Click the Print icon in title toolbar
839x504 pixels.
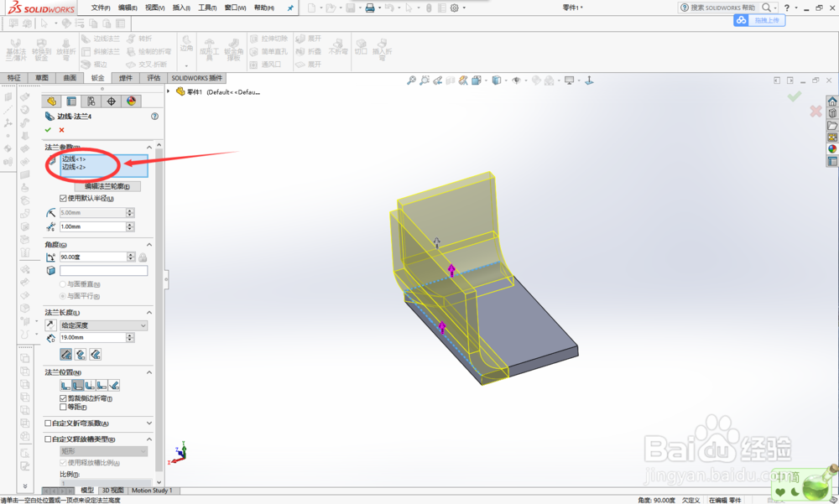[x=370, y=8]
